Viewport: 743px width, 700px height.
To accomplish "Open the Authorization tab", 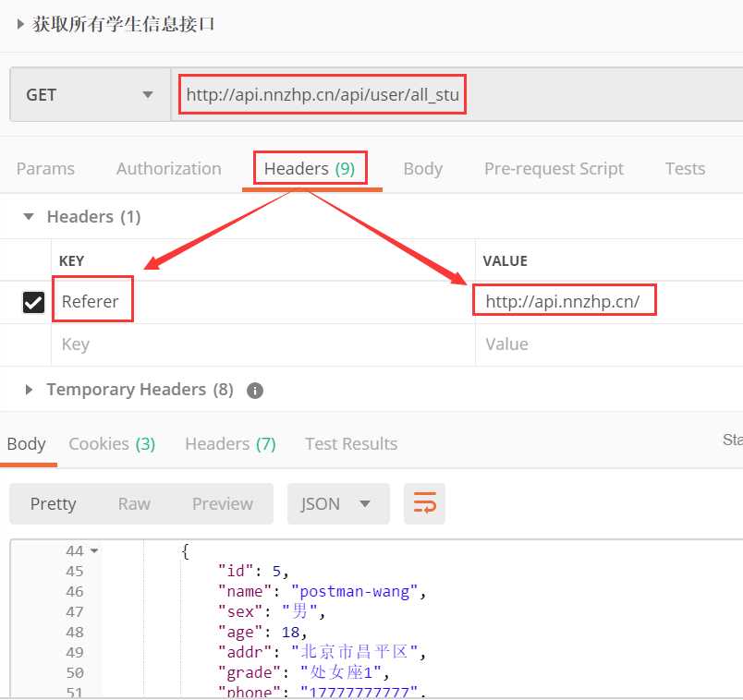I will pos(169,169).
